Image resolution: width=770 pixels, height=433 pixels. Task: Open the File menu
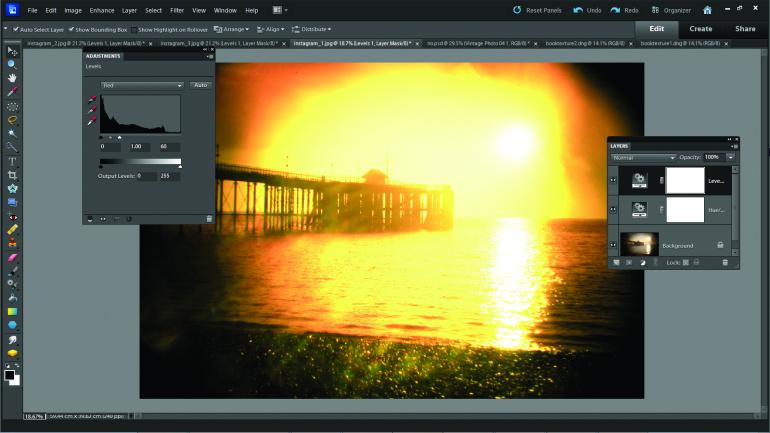click(x=32, y=10)
